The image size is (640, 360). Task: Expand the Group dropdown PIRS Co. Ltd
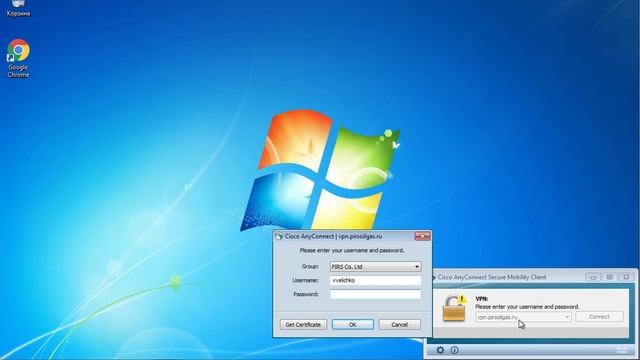(375, 267)
